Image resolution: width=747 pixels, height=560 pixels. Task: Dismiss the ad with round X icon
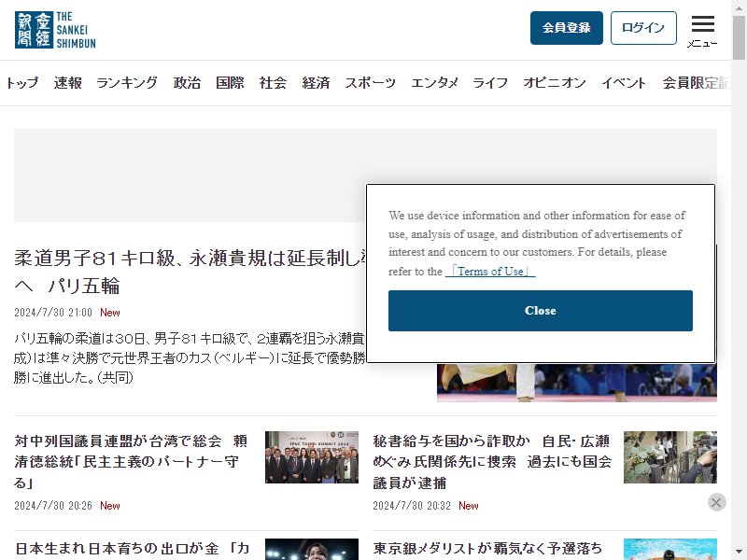tap(716, 502)
